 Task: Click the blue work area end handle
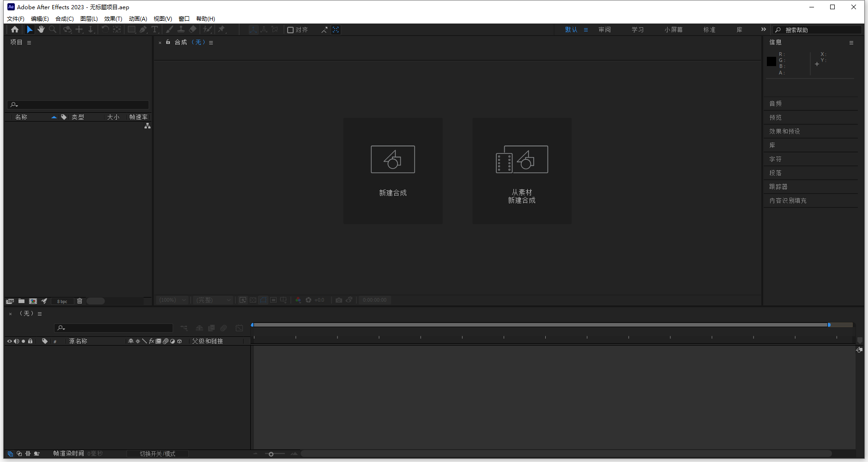[x=829, y=325]
